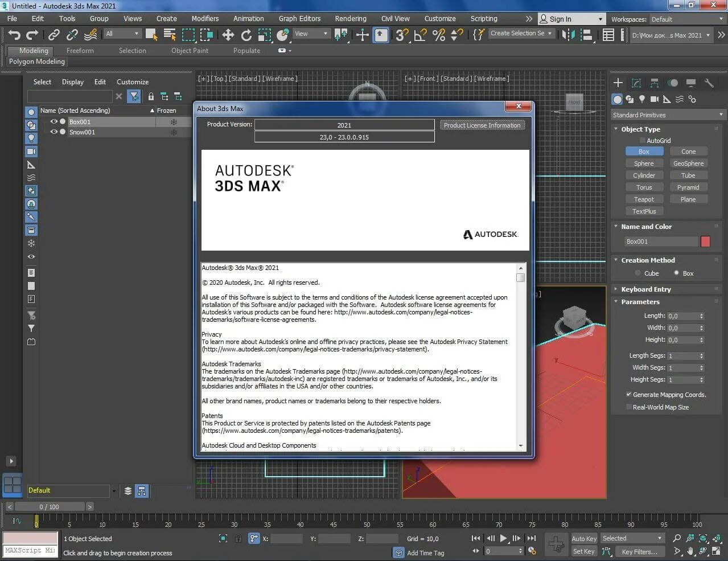Expand the Keyboard Entry rollout

[x=645, y=289]
